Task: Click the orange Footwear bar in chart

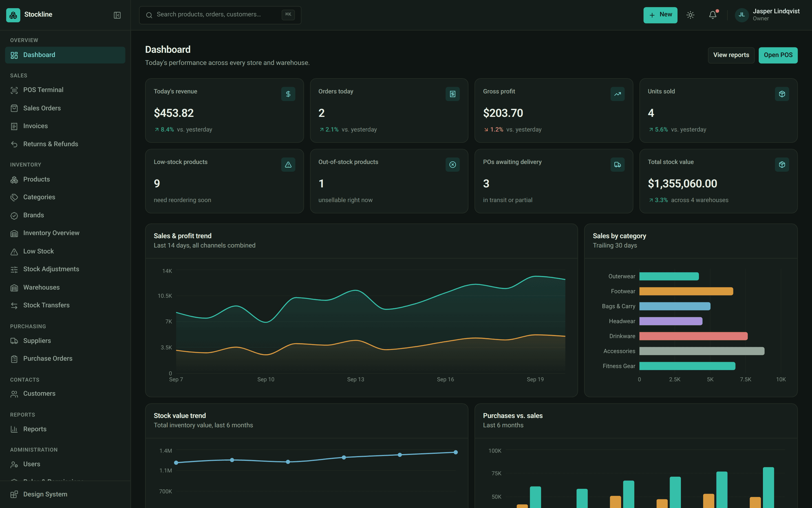Action: click(686, 291)
